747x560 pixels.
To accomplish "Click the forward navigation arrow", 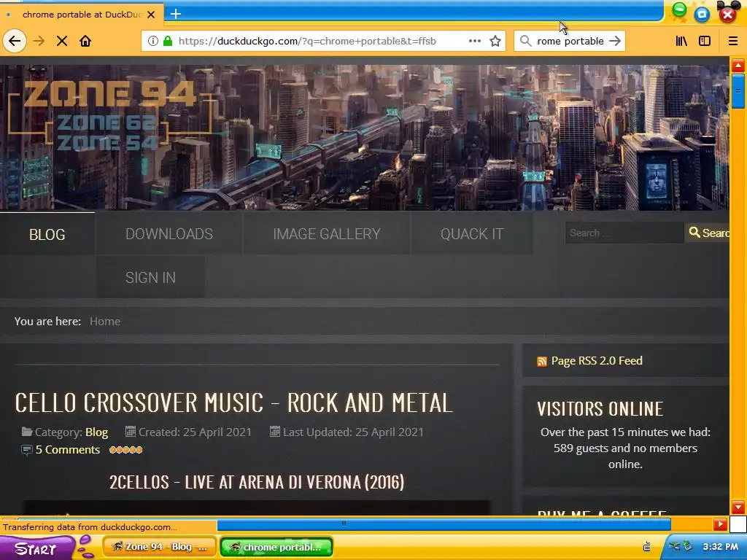I will pyautogui.click(x=39, y=41).
